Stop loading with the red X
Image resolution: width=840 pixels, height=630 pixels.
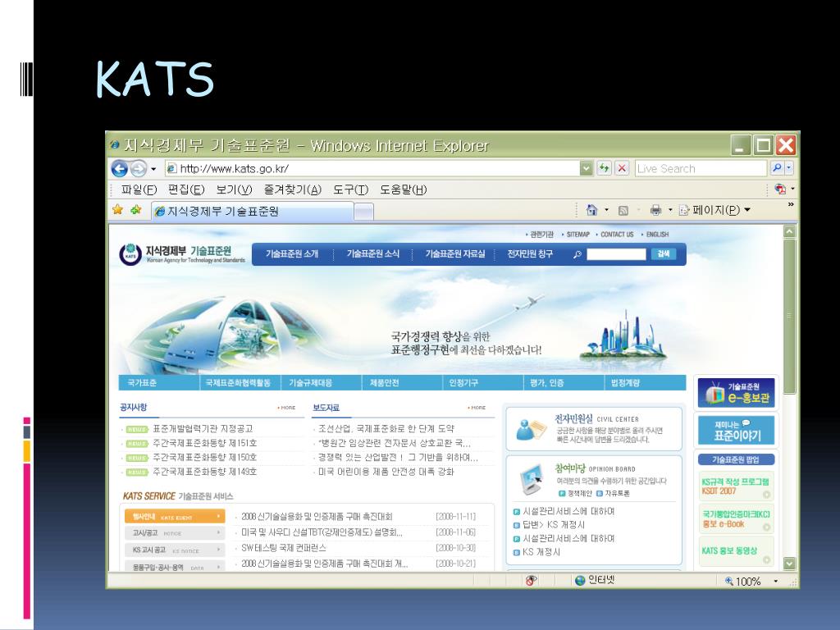[622, 168]
